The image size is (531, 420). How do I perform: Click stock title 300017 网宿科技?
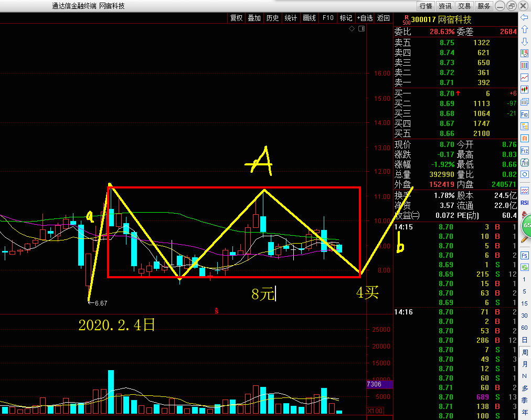441,19
